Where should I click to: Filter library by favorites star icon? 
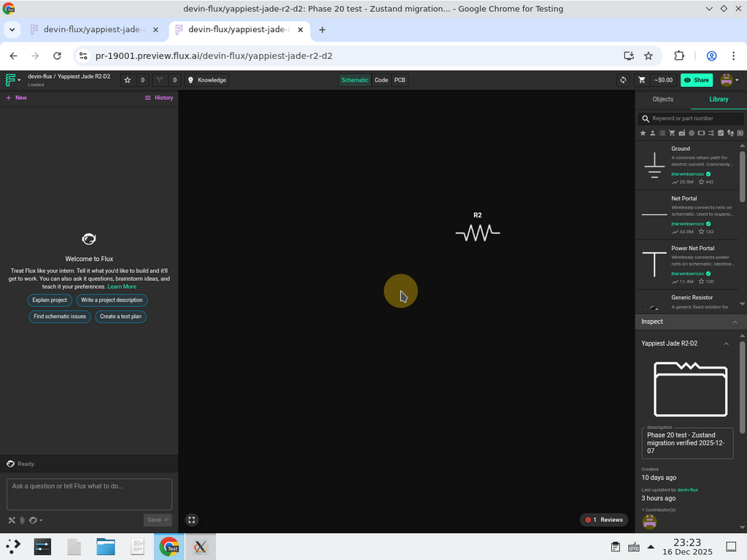643,133
